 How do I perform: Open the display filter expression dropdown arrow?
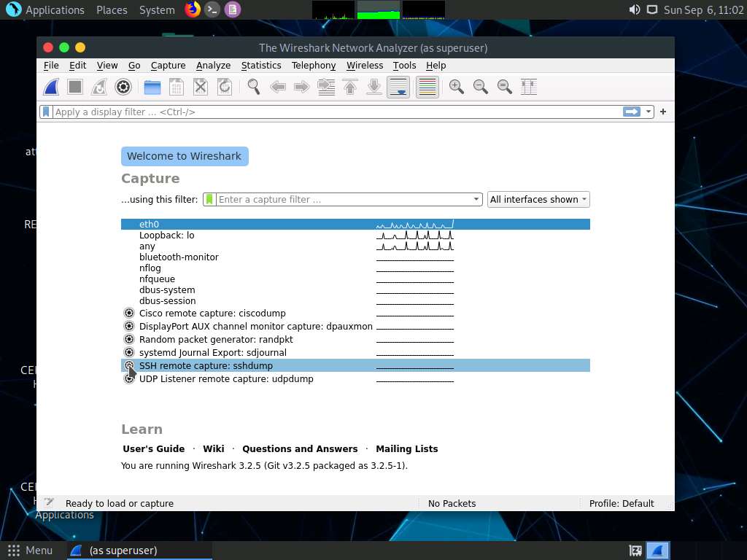pos(648,112)
